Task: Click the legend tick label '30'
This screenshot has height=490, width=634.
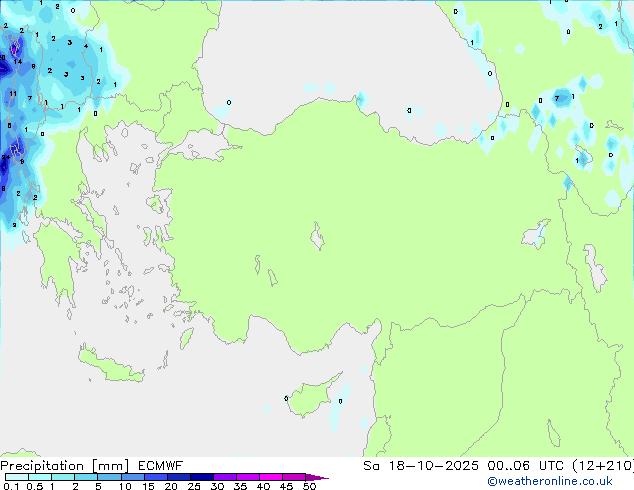Action: [217, 486]
